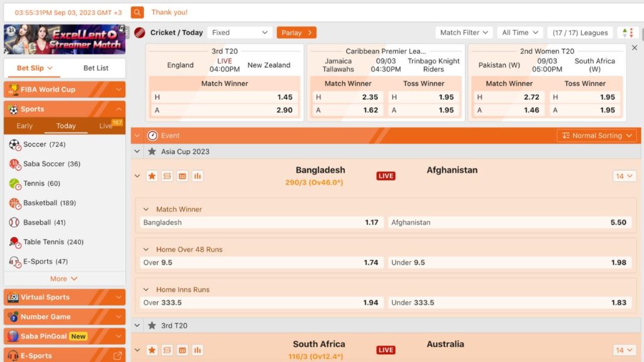Select Table Tennis in the sports list

(65, 242)
